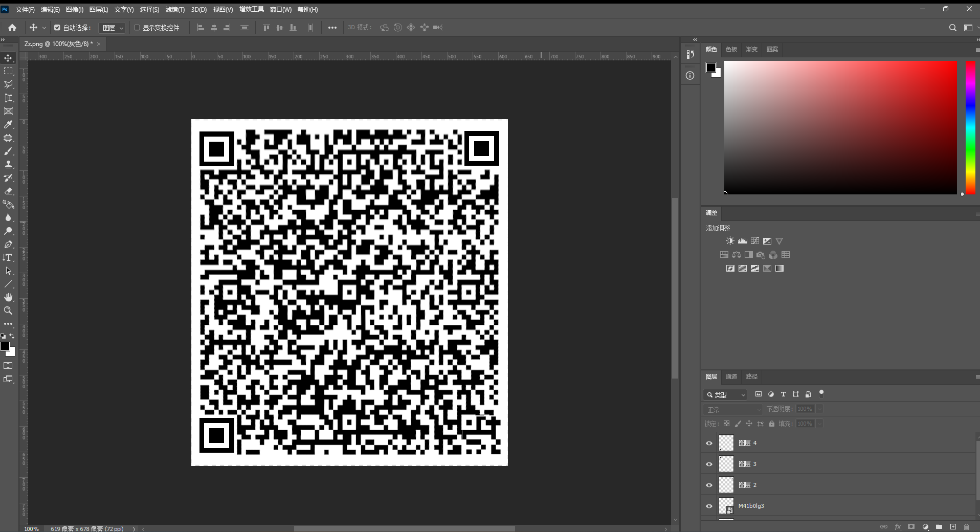This screenshot has height=532, width=980.
Task: Open the blend mode 正常 dropdown
Action: coord(733,409)
